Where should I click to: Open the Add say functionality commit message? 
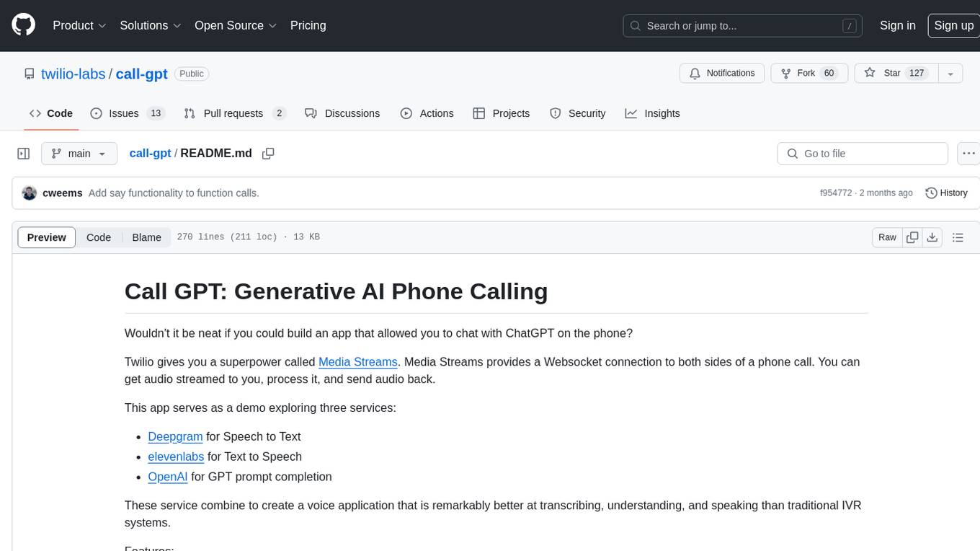174,193
